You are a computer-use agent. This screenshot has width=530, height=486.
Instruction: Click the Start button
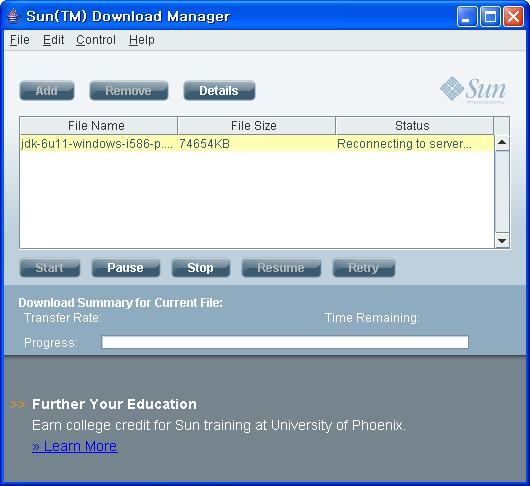click(50, 268)
